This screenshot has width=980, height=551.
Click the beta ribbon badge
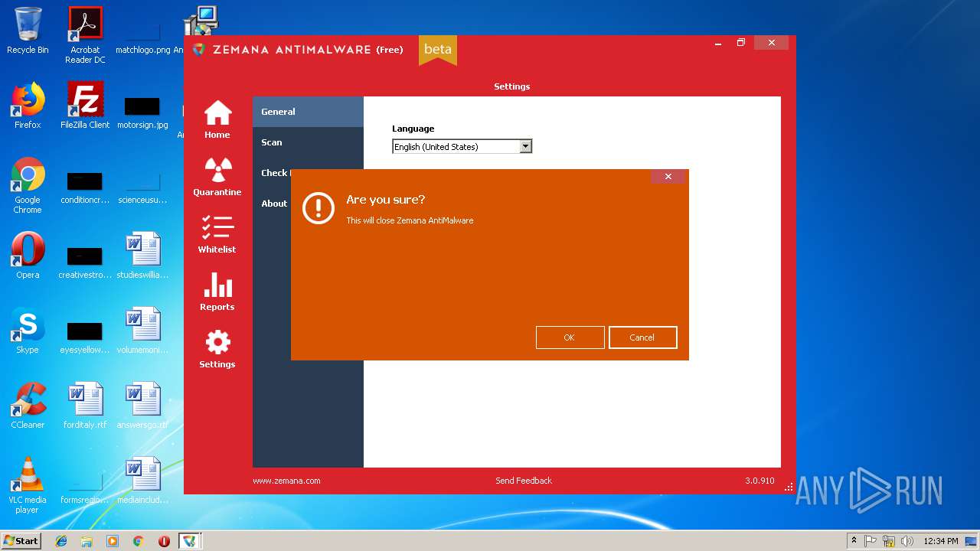438,49
